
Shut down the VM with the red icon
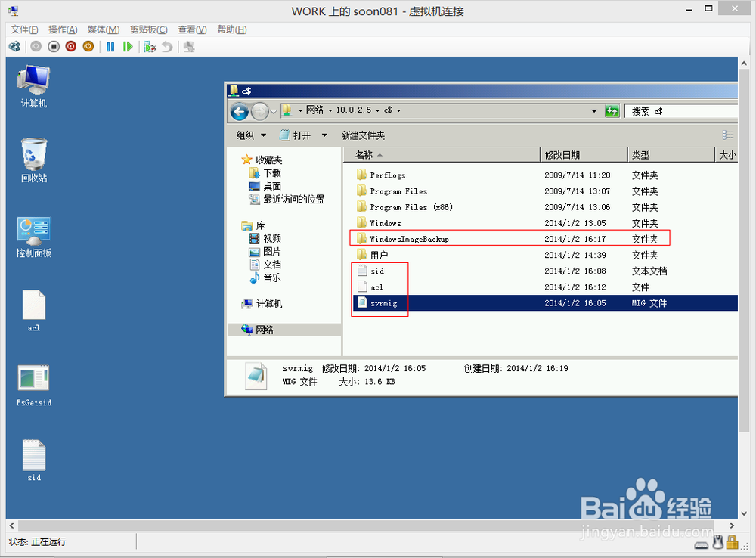coord(71,47)
